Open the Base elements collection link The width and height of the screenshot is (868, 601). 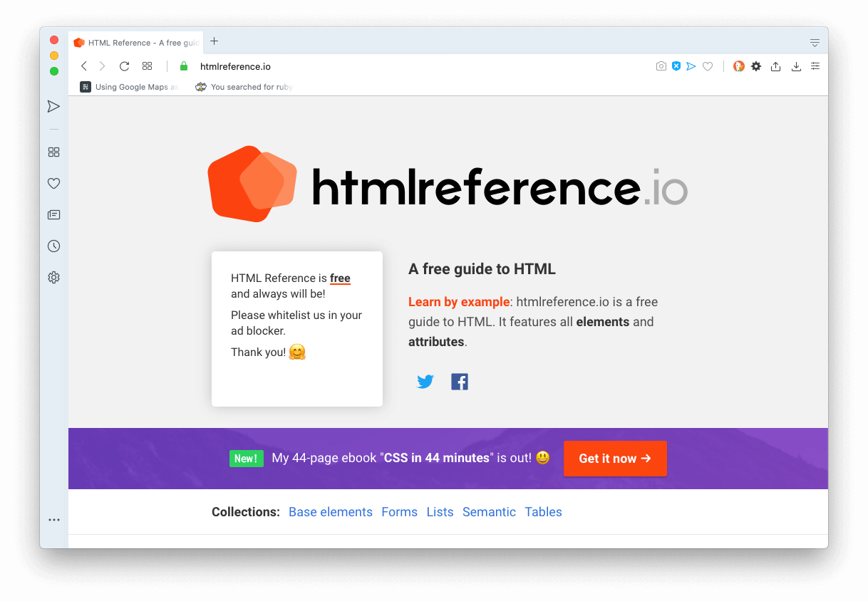coord(331,512)
